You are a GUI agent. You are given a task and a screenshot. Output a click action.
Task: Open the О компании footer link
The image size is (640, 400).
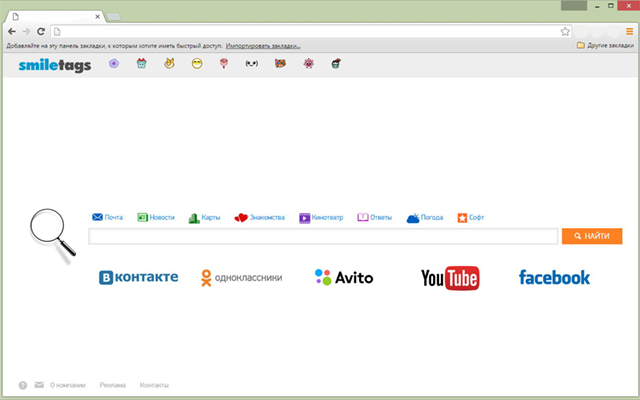tap(68, 385)
